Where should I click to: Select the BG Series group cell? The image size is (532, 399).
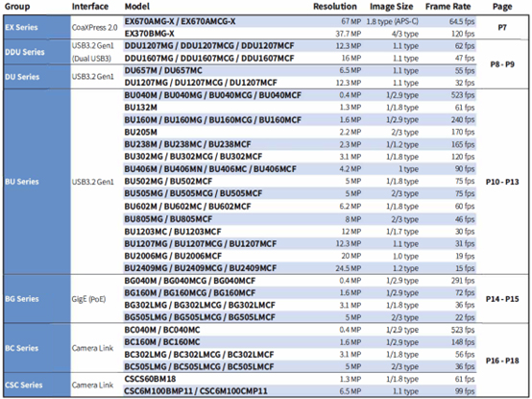[36, 299]
